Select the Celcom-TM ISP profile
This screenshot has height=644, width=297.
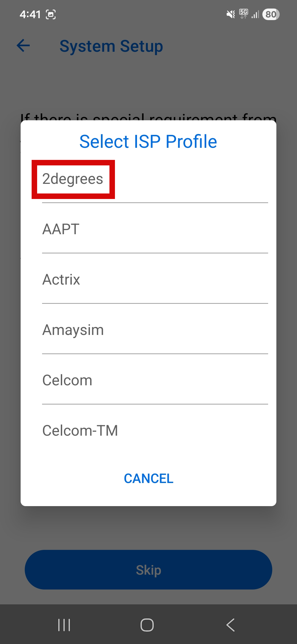80,430
